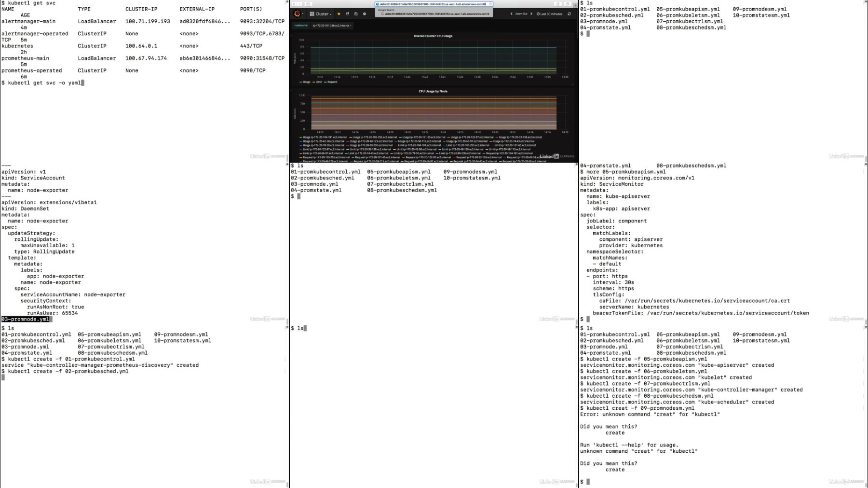The image size is (868, 488).
Task: Click the 'interval: 30s' line
Action: [x=613, y=282]
